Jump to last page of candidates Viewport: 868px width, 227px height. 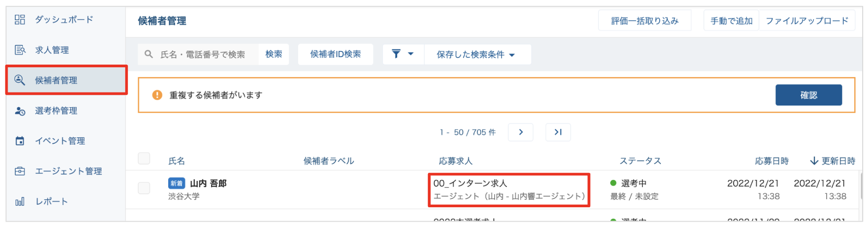(558, 132)
